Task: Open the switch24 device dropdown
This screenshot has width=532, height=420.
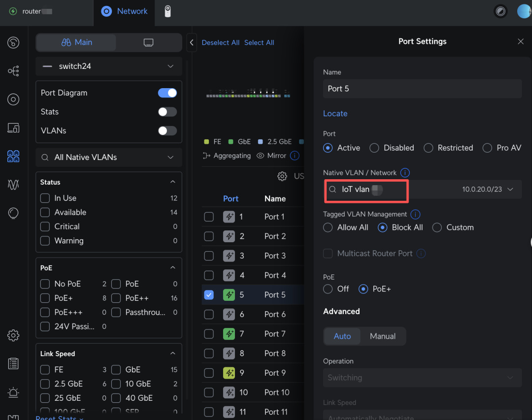Action: pos(109,66)
